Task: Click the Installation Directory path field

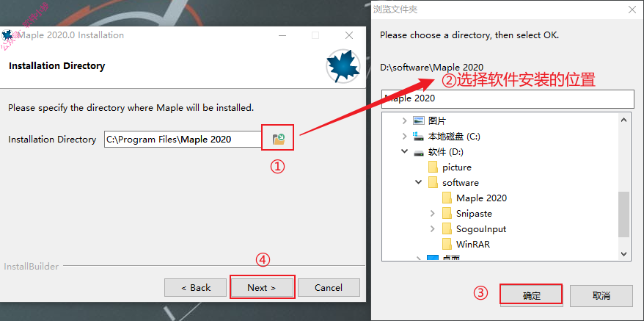Action: (x=183, y=139)
